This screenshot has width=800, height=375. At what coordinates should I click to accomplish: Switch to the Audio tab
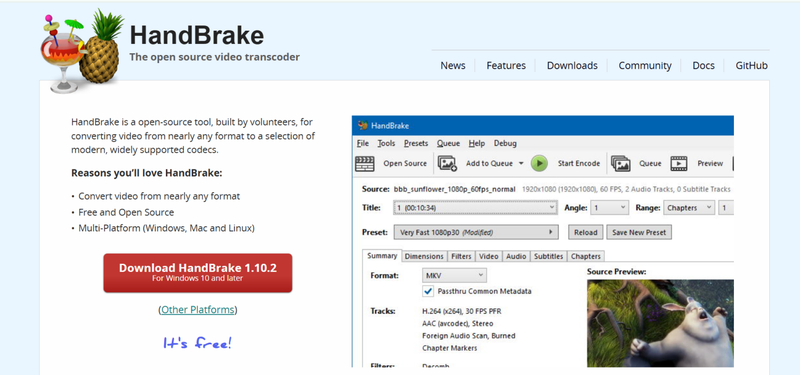[516, 256]
